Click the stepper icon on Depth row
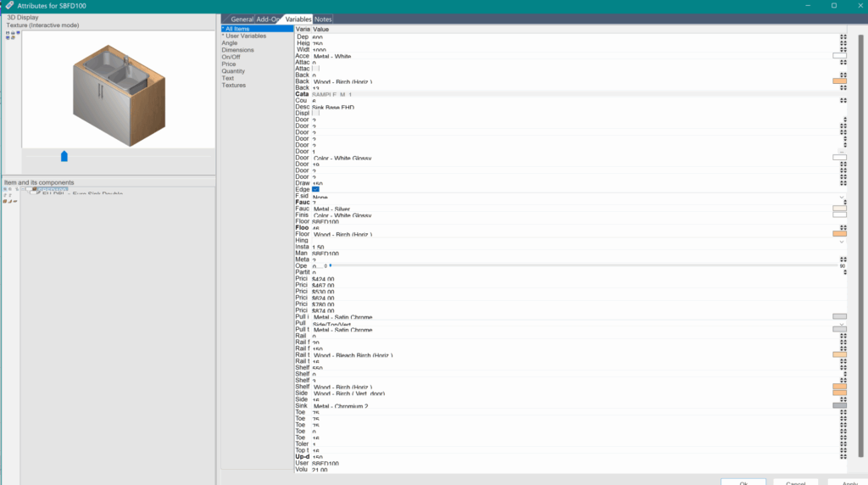Screen dimensions: 868x485 click(x=843, y=37)
